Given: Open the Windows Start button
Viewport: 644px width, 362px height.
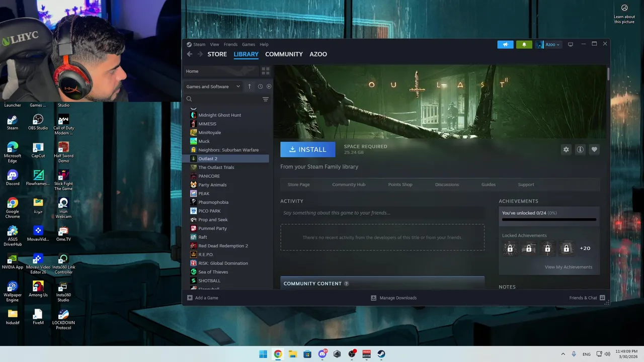Looking at the screenshot, I should pos(263,354).
